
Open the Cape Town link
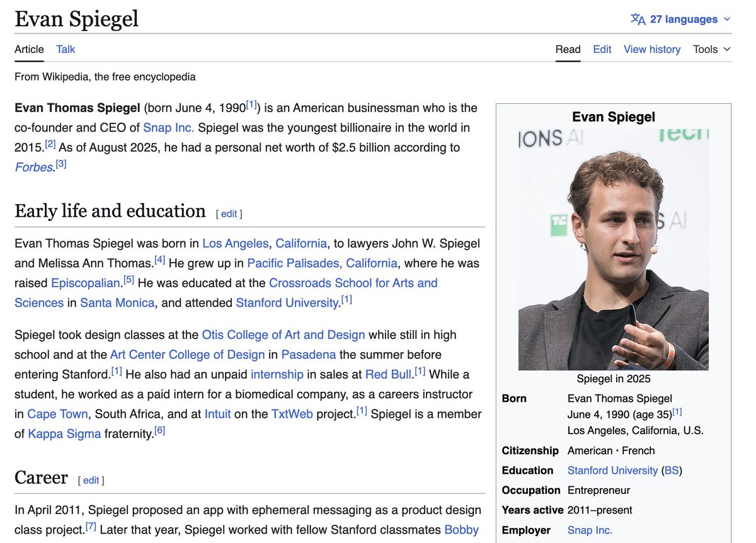point(57,414)
